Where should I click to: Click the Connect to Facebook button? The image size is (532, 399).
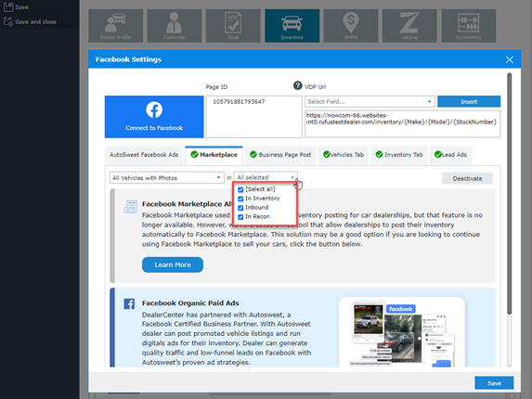pyautogui.click(x=154, y=117)
